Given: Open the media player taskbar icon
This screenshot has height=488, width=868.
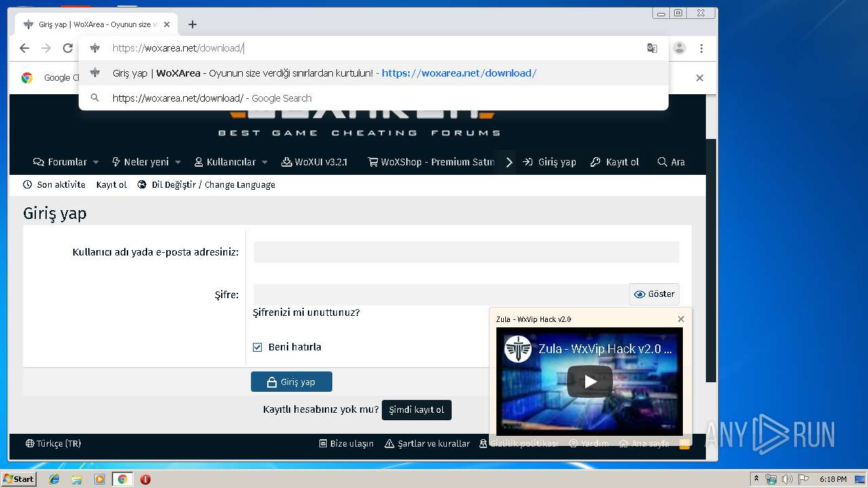Looking at the screenshot, I should [x=100, y=479].
